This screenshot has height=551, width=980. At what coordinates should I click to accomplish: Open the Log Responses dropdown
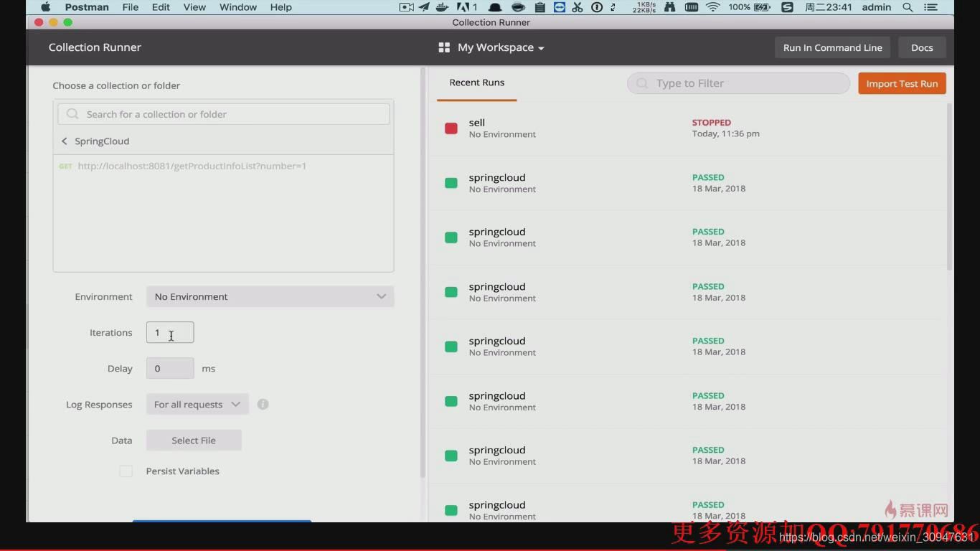coord(197,404)
